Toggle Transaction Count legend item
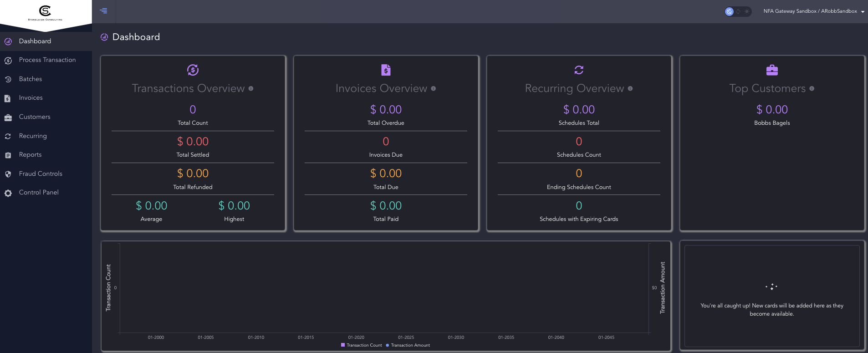Image resolution: width=868 pixels, height=353 pixels. point(362,345)
